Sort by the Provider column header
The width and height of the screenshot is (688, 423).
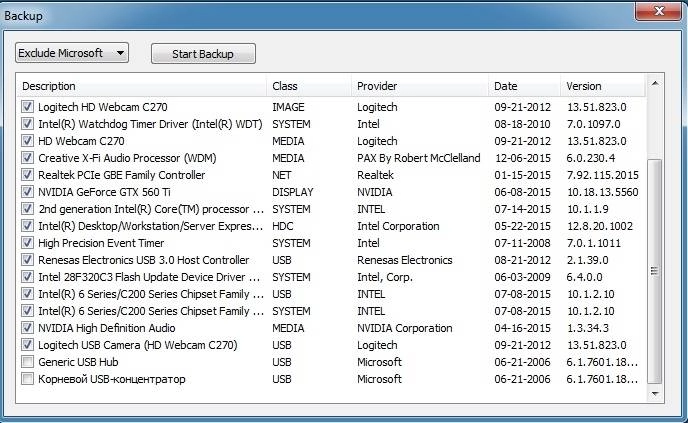[420, 86]
